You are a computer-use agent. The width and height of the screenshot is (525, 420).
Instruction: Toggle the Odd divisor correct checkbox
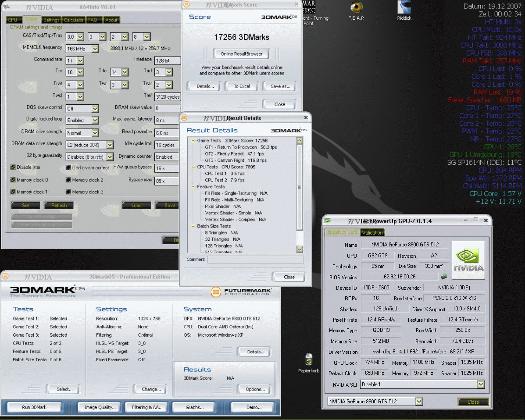68,167
